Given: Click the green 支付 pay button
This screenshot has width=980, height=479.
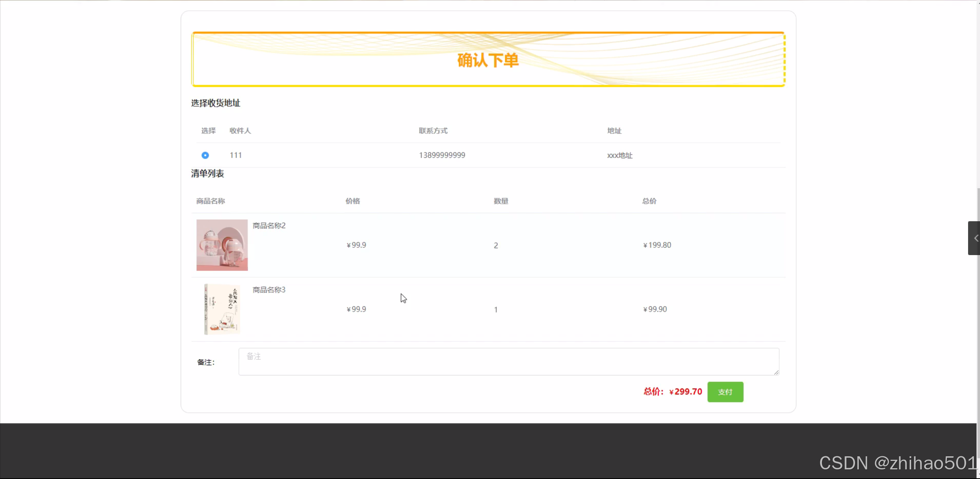Looking at the screenshot, I should click(x=725, y=392).
